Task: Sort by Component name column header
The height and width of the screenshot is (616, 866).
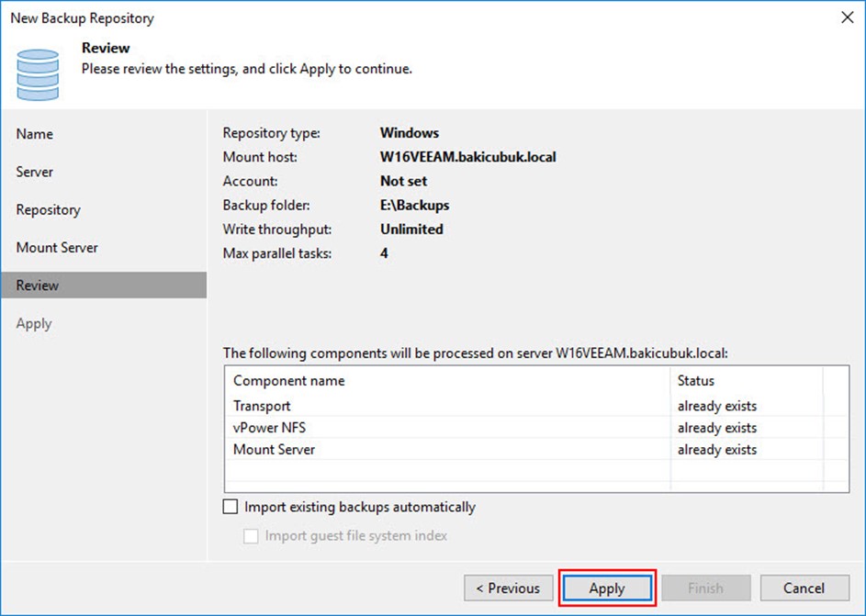Action: click(288, 380)
